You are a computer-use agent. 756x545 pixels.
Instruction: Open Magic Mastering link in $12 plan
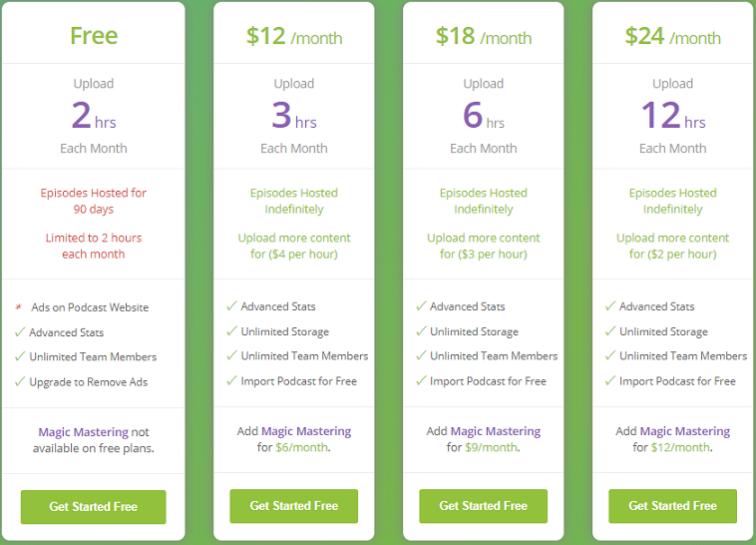(306, 431)
